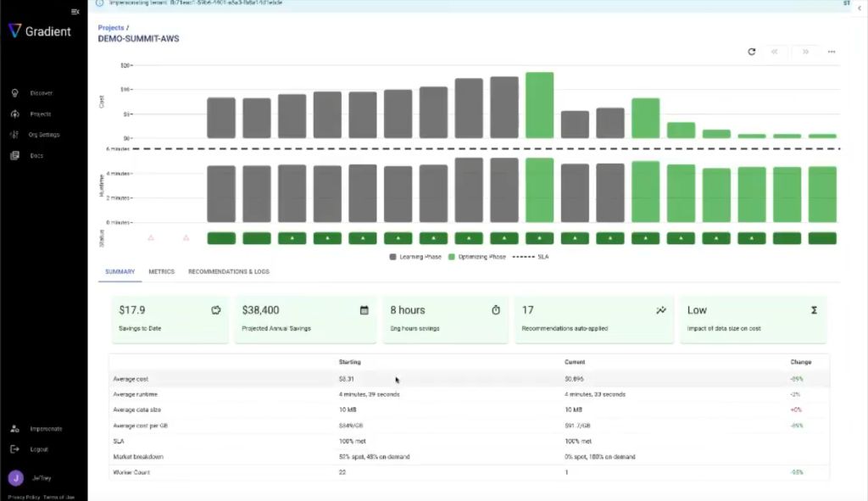This screenshot has height=501, width=868.
Task: Click the piggy bank icon on Savings to Date
Action: [x=216, y=310]
